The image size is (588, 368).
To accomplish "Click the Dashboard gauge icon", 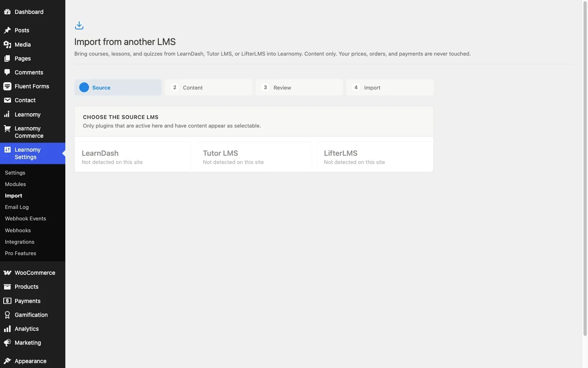I will pyautogui.click(x=7, y=12).
